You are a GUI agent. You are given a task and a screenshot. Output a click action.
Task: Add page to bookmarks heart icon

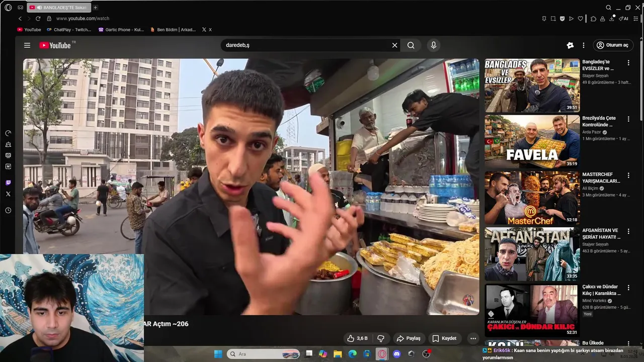click(x=580, y=19)
